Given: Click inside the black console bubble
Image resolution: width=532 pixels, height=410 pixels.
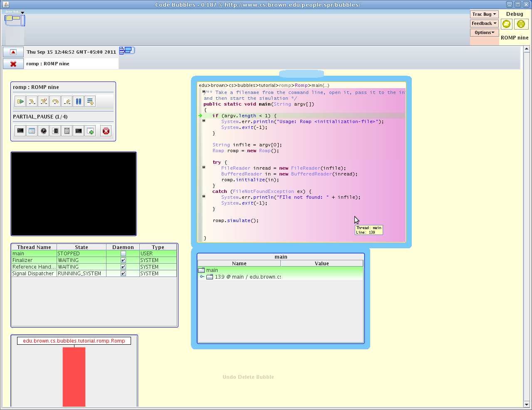Looking at the screenshot, I should [x=74, y=194].
